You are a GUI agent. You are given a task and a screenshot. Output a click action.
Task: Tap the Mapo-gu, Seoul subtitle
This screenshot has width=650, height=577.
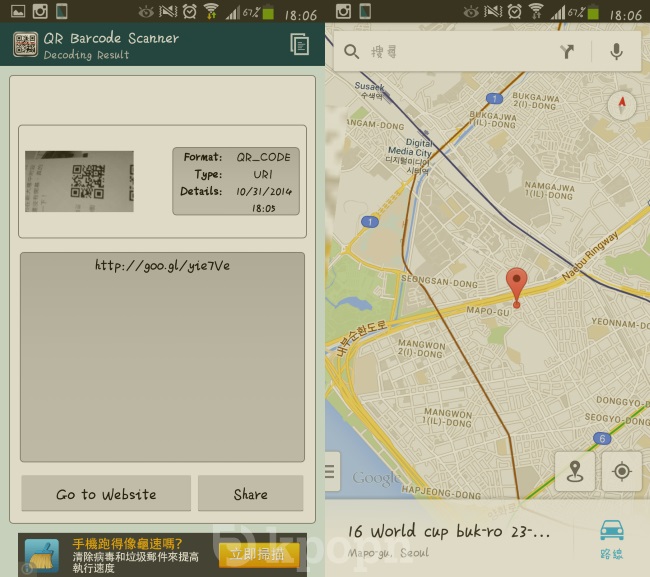388,553
